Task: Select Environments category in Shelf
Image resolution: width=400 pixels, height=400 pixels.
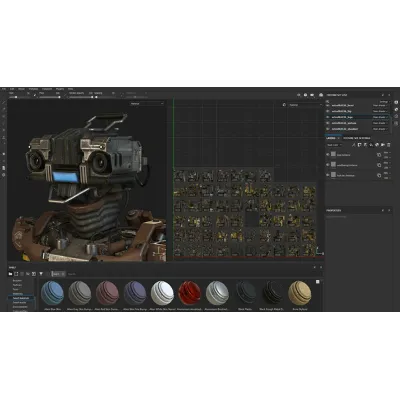Action: point(20,307)
